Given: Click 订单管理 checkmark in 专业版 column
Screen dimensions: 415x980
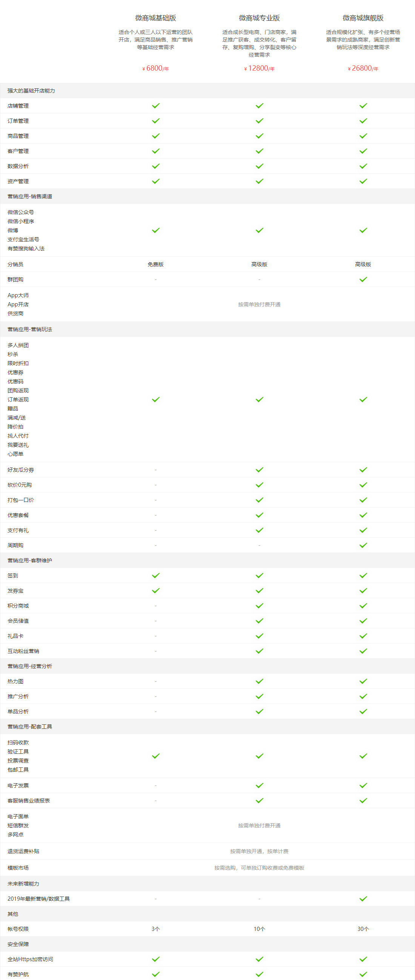Looking at the screenshot, I should pyautogui.click(x=260, y=121).
